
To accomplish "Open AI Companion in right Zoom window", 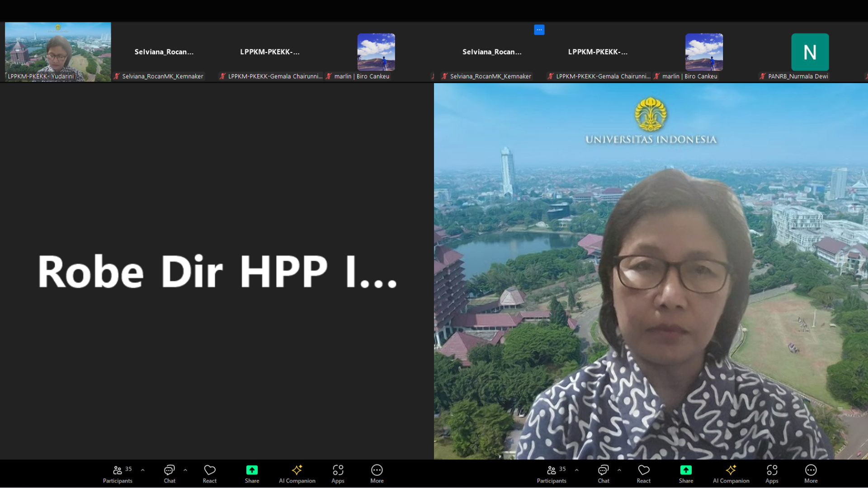I will coord(731,474).
